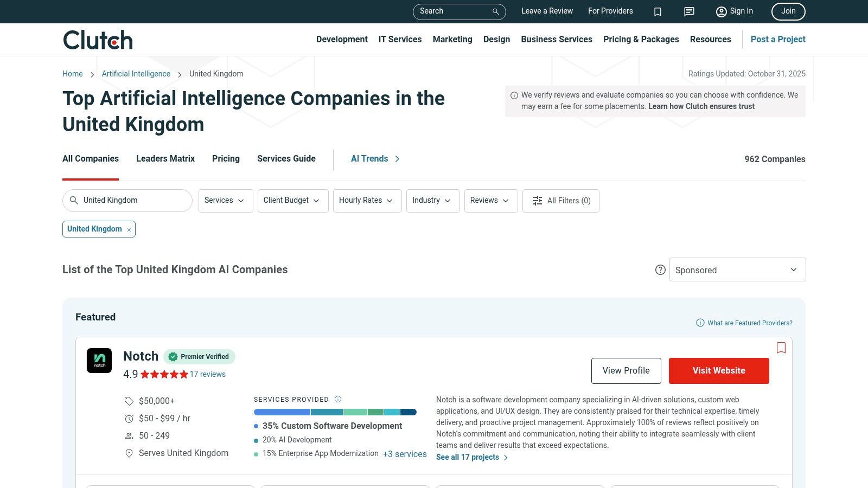Screen dimensions: 868x488
Task: Open the messages icon in top bar
Action: click(688, 11)
